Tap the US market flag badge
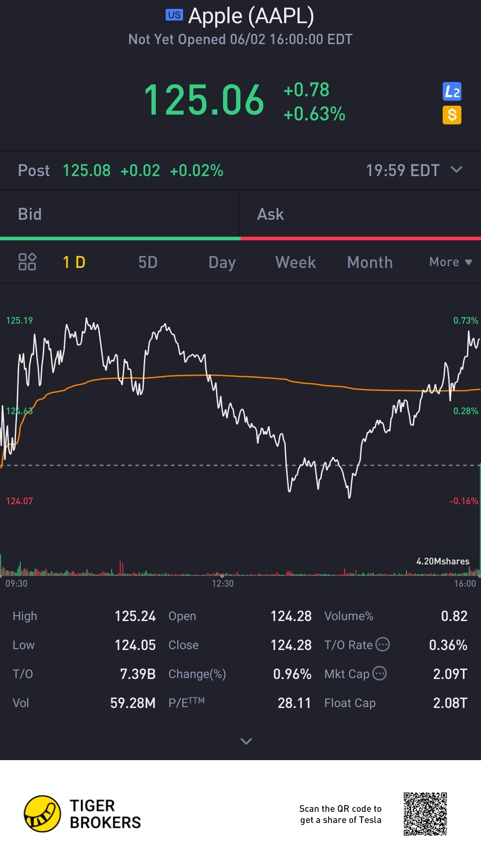 point(174,15)
